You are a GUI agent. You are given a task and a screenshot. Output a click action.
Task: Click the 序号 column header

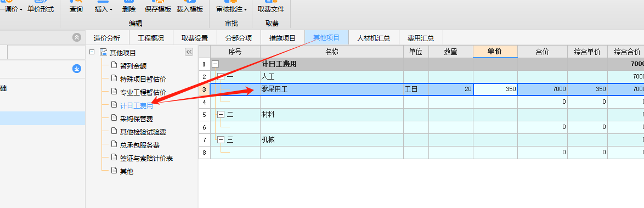point(235,52)
